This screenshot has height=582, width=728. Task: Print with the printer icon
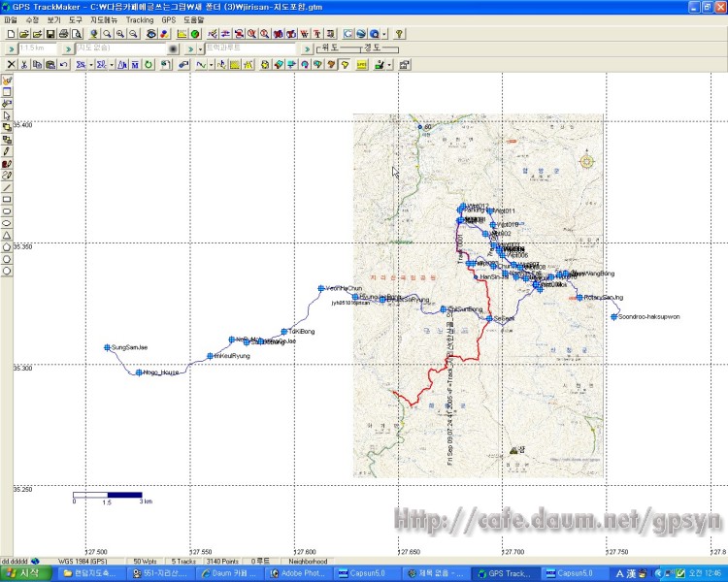64,34
